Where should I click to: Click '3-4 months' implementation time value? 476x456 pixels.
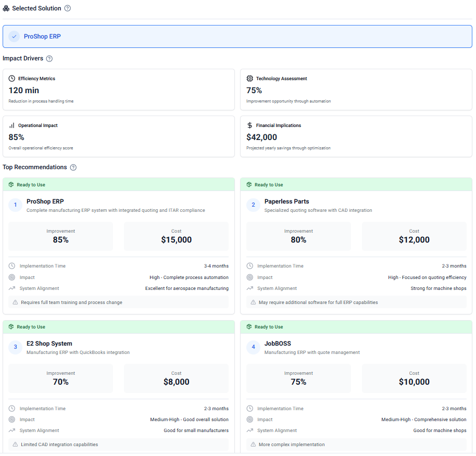pyautogui.click(x=216, y=266)
